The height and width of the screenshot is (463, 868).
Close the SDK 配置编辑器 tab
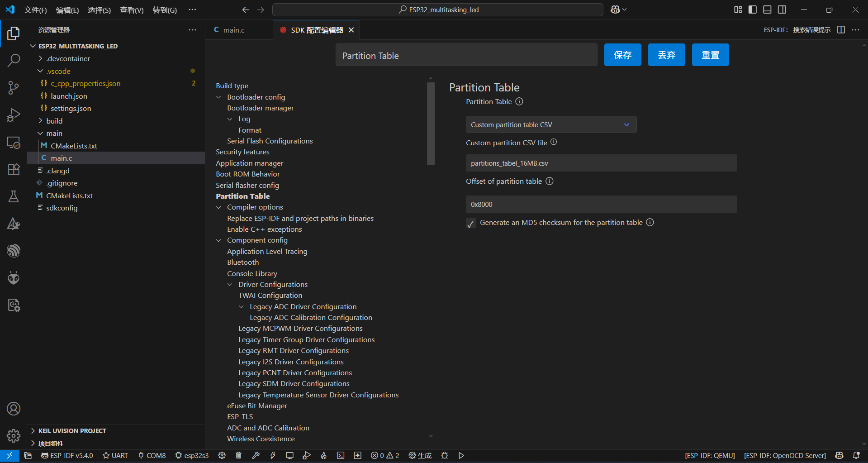point(351,30)
